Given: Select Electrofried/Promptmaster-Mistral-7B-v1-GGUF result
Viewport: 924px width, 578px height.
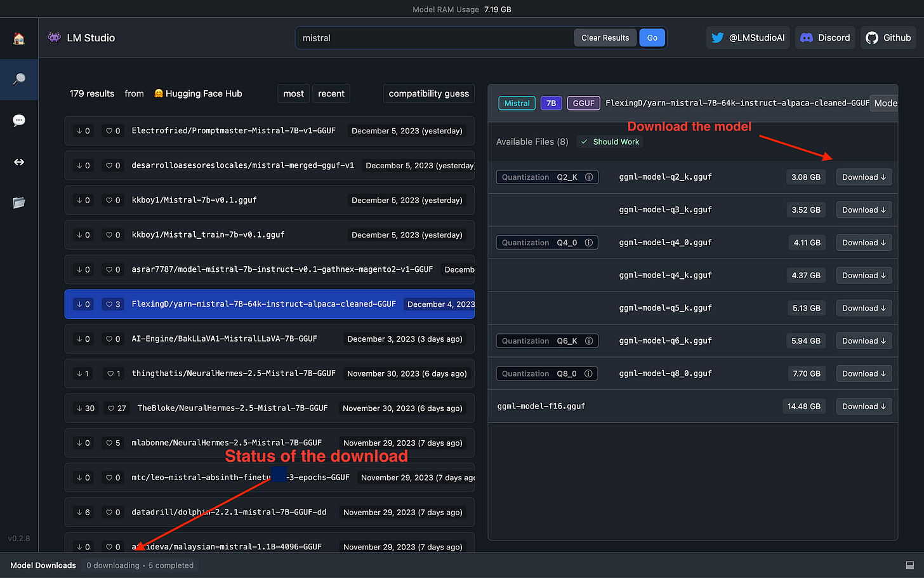Looking at the screenshot, I should click(270, 131).
